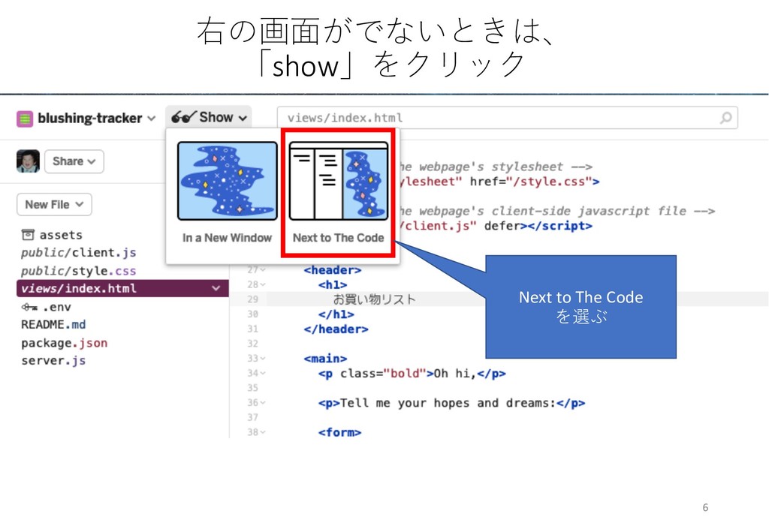
Task: Click the </header> closing tag
Action: (336, 329)
